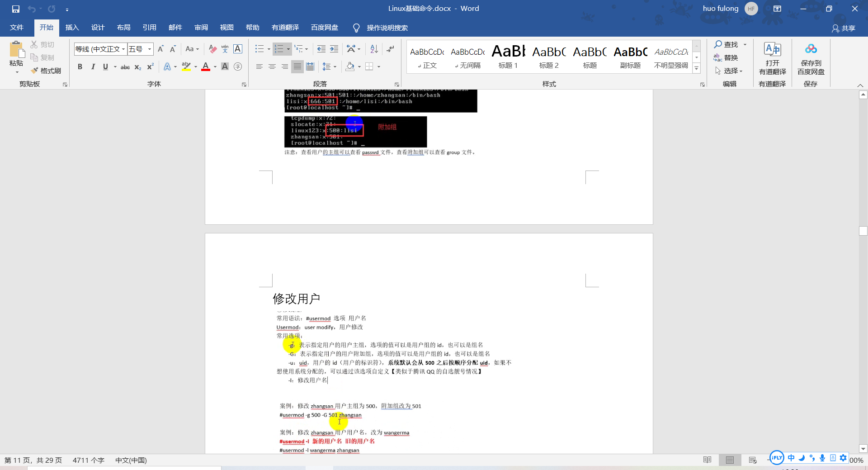Toggle underline formatting
Viewport: 868px width, 470px height.
coord(105,66)
